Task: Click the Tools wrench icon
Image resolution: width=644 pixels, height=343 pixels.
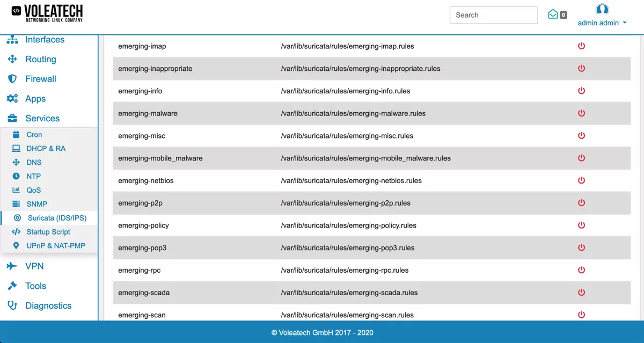Action: click(12, 286)
